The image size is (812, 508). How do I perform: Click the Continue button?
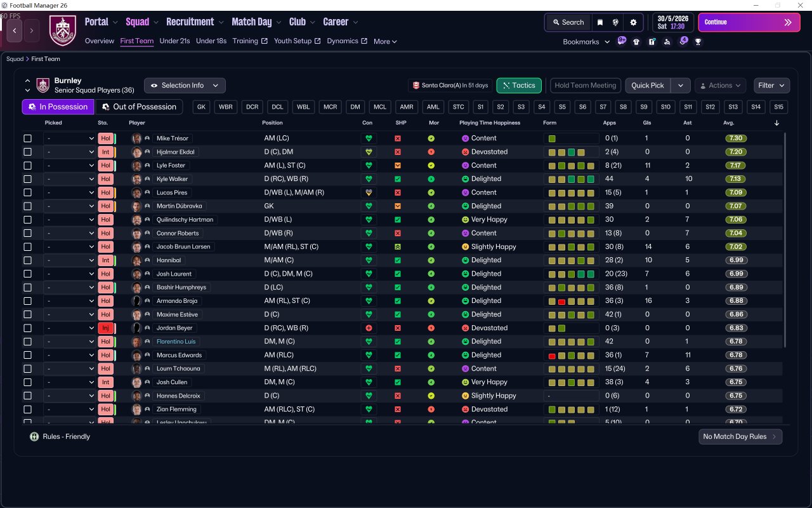point(750,22)
